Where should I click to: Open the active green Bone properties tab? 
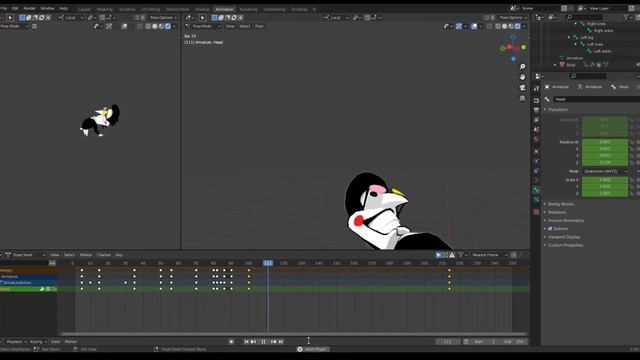pyautogui.click(x=536, y=190)
